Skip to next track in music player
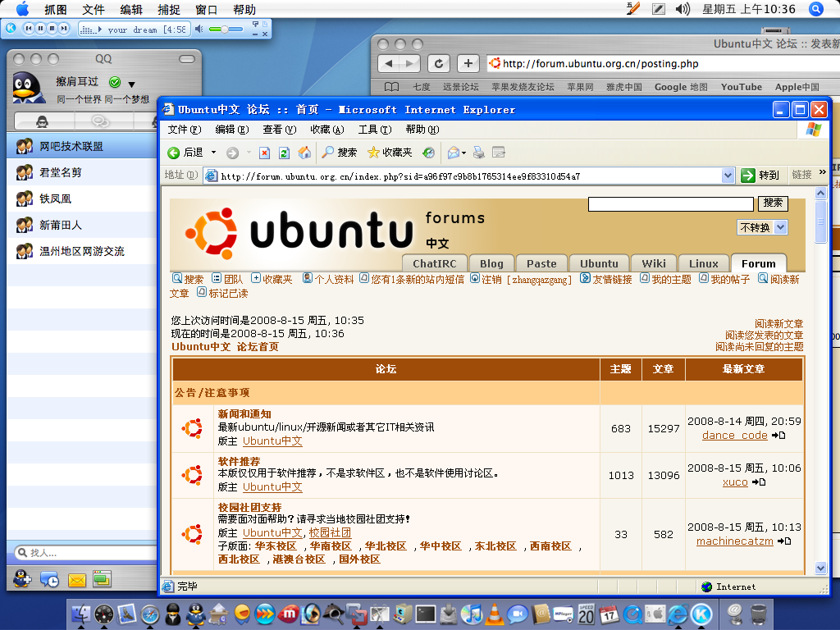Viewport: 840px width, 630px height. pos(64,28)
